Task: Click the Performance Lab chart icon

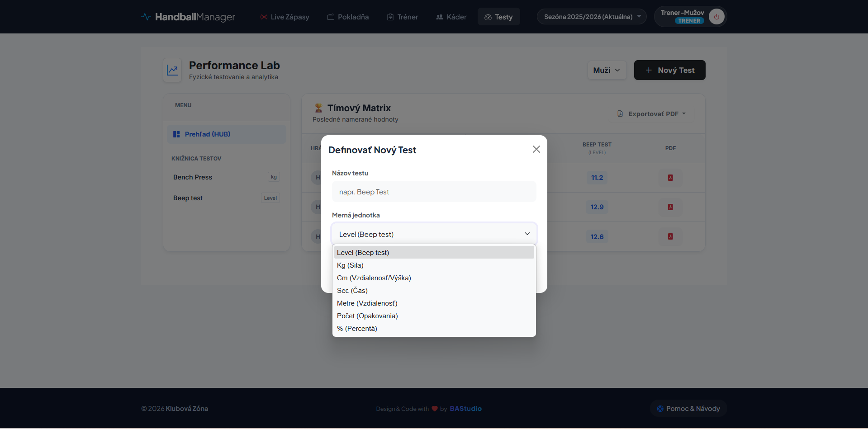Action: 172,70
